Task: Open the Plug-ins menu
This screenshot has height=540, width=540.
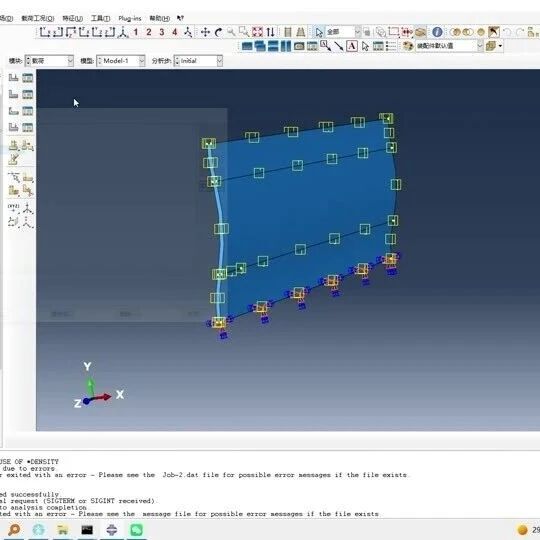Action: (130, 18)
